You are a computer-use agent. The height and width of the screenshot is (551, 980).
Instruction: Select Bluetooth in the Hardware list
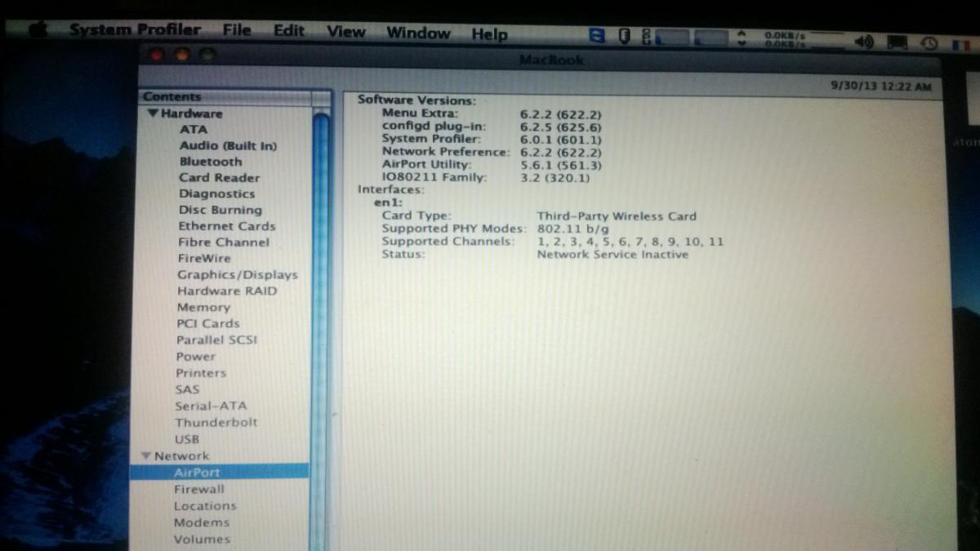pyautogui.click(x=211, y=162)
